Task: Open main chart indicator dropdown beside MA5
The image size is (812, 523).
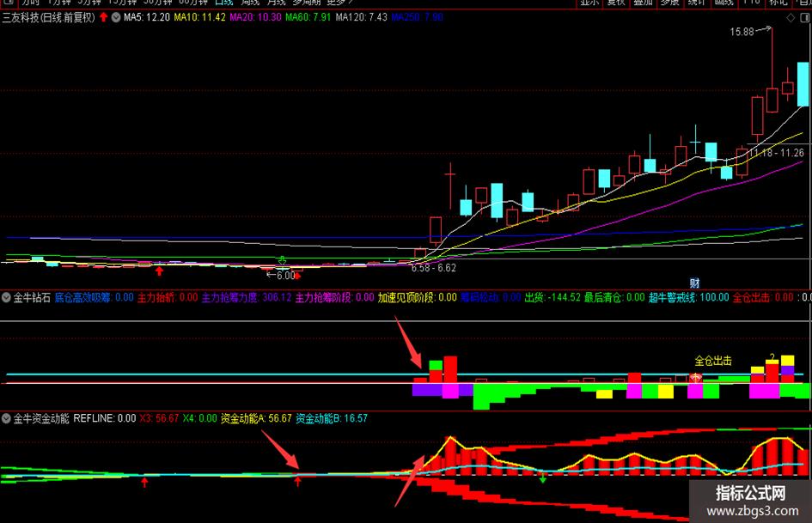Action: [116, 17]
